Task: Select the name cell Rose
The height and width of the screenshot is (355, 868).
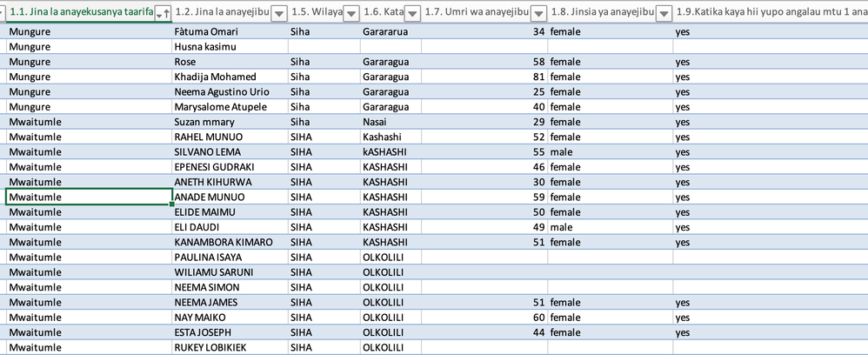Action: tap(230, 62)
